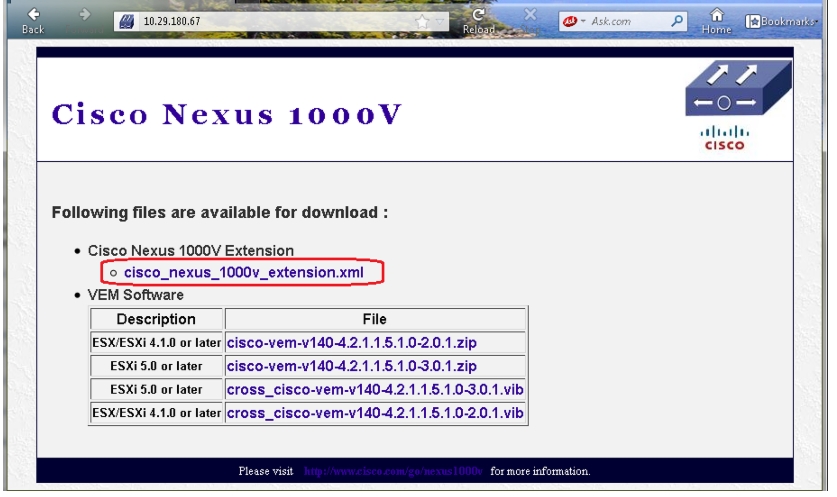
Task: Click the Back arrow button
Action: tap(33, 20)
